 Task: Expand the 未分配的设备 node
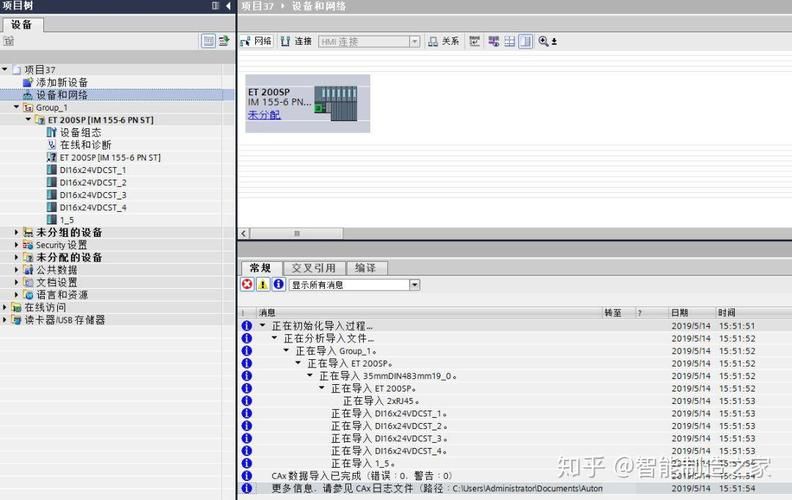[16, 258]
